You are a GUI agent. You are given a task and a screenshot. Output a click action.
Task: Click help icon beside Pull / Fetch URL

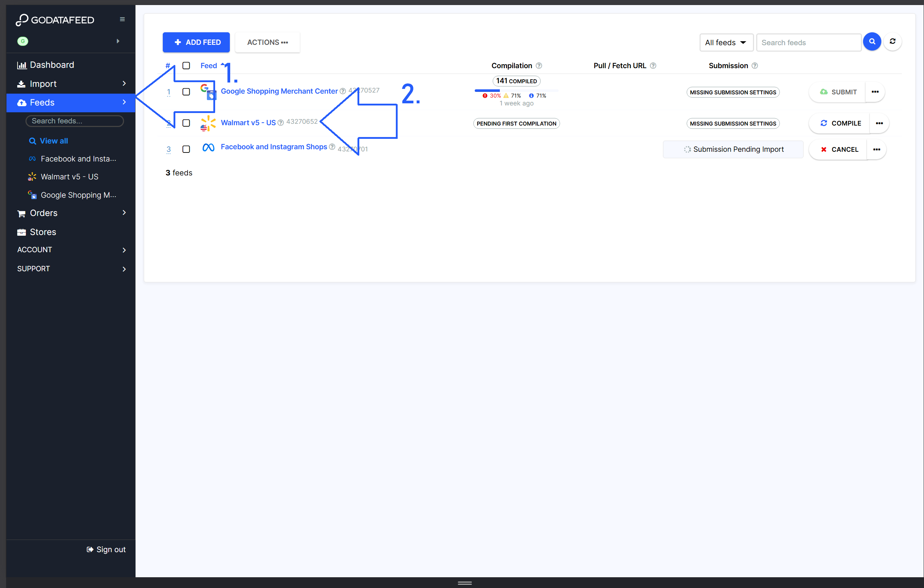click(x=653, y=66)
